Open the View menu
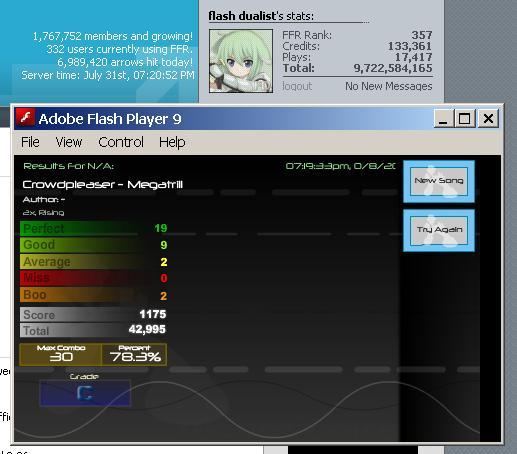The image size is (517, 454). coord(69,142)
